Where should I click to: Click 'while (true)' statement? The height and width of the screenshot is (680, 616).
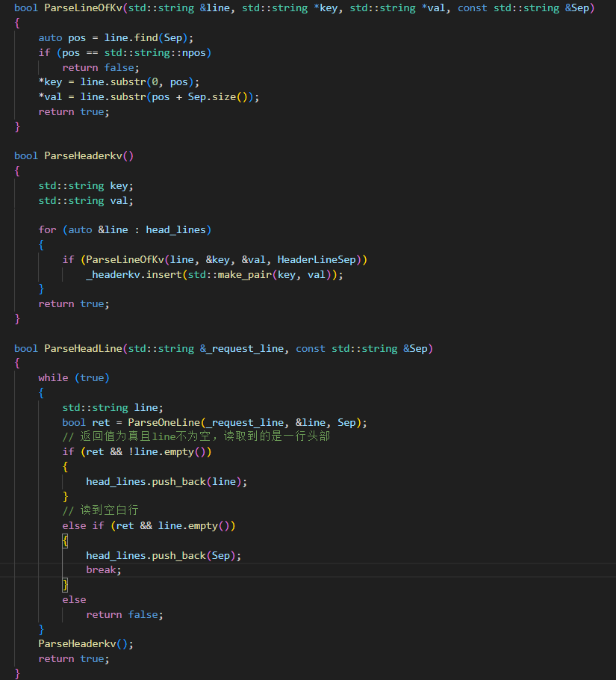(x=74, y=377)
